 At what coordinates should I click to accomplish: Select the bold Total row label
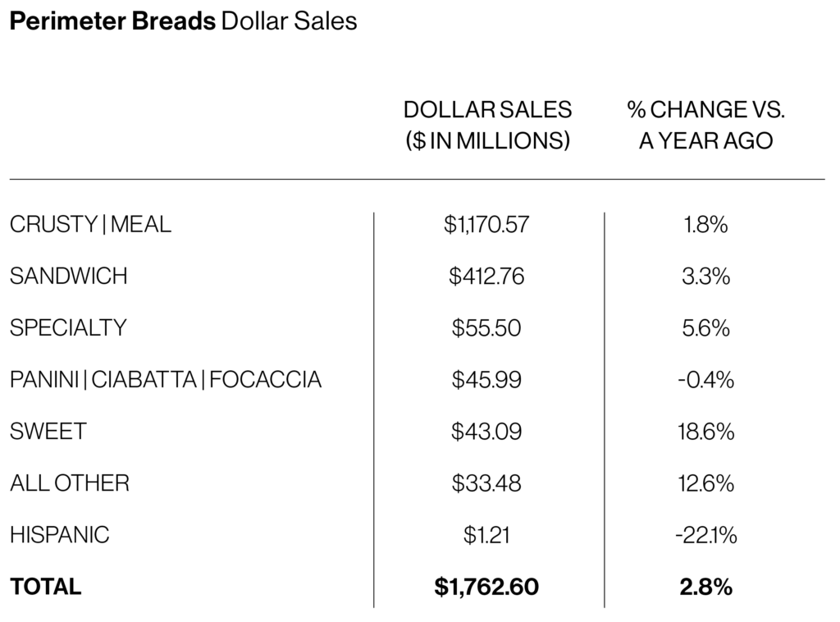tap(46, 587)
